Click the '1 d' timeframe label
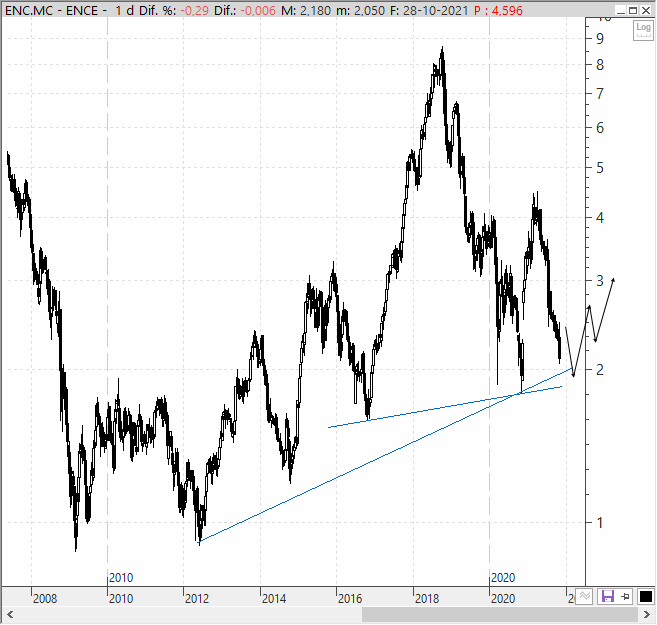 (124, 10)
